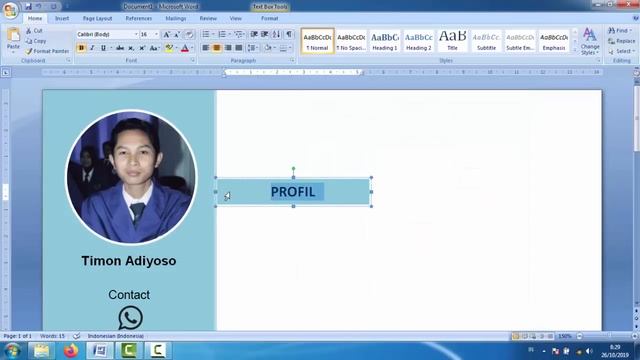Open the font name combo box

coord(107,34)
